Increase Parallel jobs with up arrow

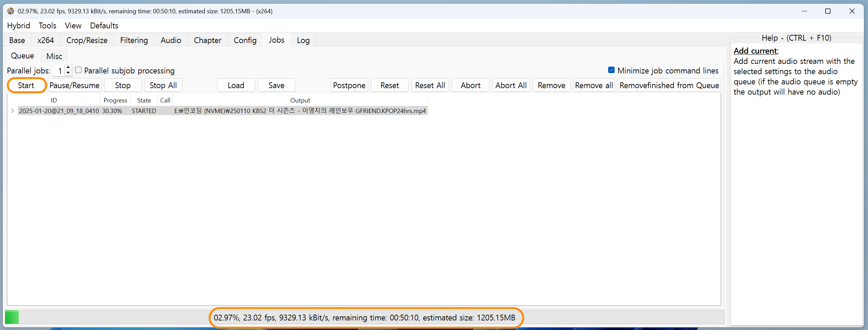pos(68,68)
